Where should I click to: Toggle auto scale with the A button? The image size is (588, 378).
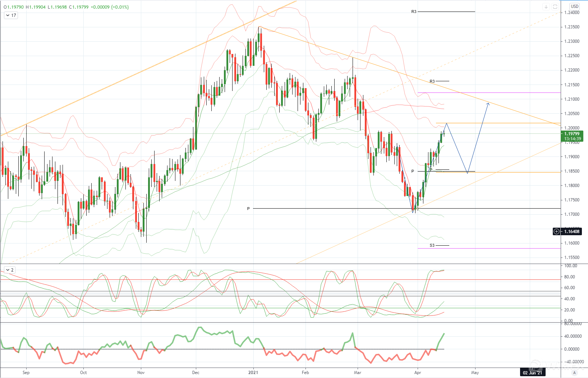click(574, 373)
